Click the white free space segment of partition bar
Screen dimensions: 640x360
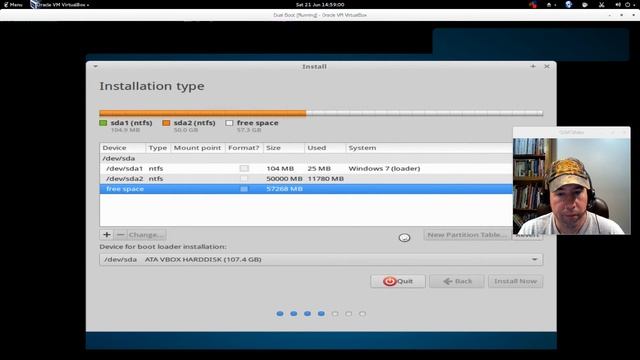pyautogui.click(x=424, y=113)
